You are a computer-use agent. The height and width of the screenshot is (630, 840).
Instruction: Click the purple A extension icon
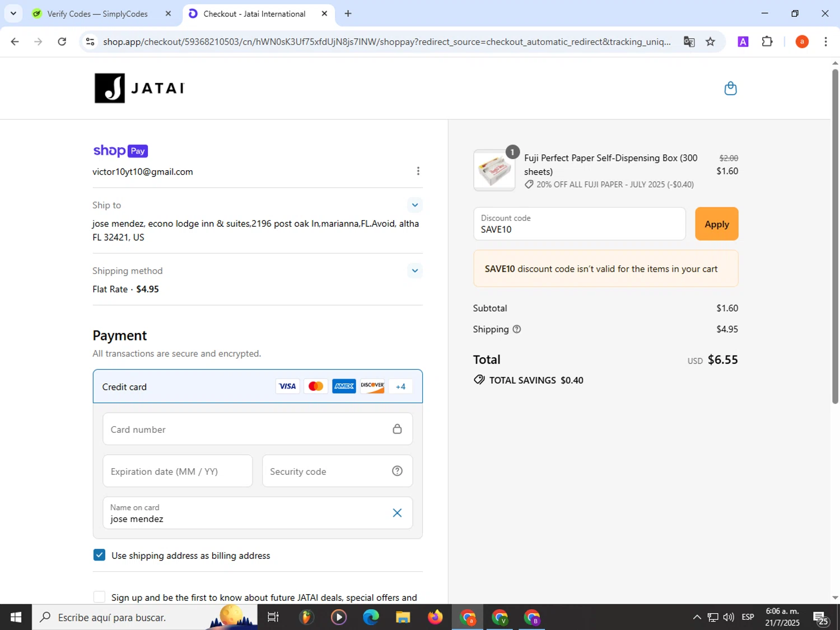[743, 41]
